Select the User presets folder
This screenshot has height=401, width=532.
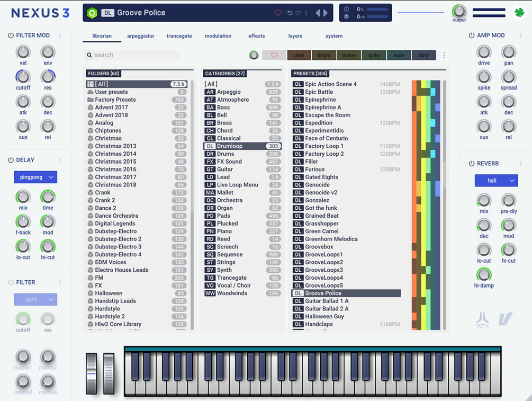pos(137,92)
